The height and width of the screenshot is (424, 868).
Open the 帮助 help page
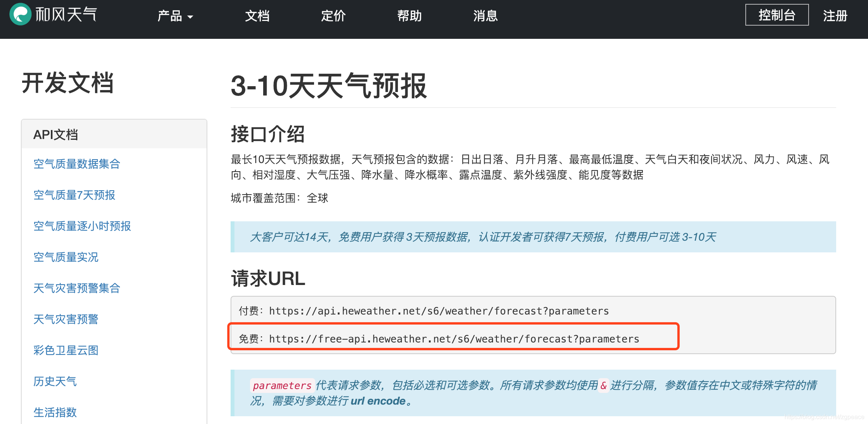pos(409,16)
